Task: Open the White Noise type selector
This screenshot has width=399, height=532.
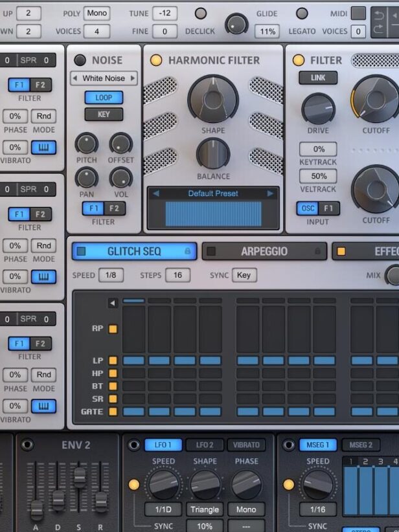Action: (104, 78)
